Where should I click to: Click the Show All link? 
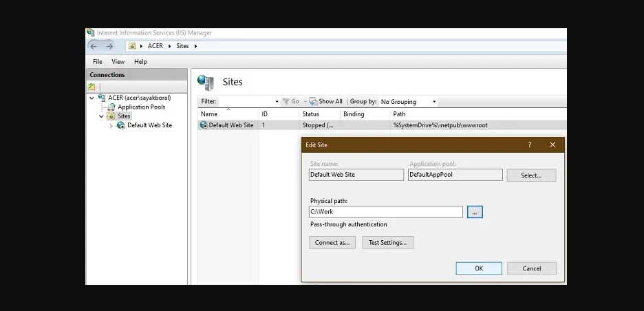point(331,101)
